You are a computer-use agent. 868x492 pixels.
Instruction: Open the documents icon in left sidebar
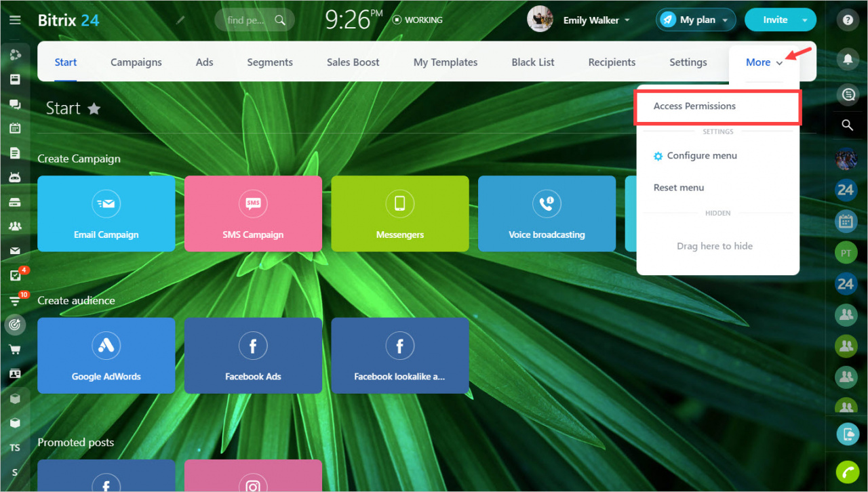click(x=15, y=152)
